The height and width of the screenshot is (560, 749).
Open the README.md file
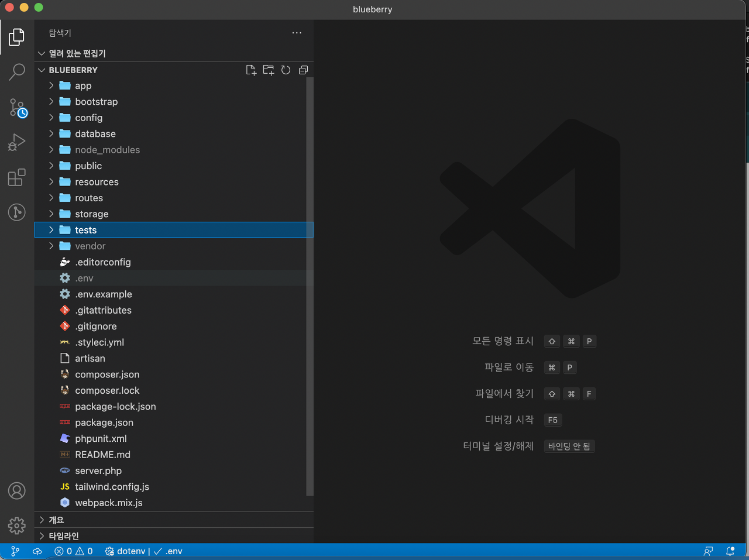(174, 455)
